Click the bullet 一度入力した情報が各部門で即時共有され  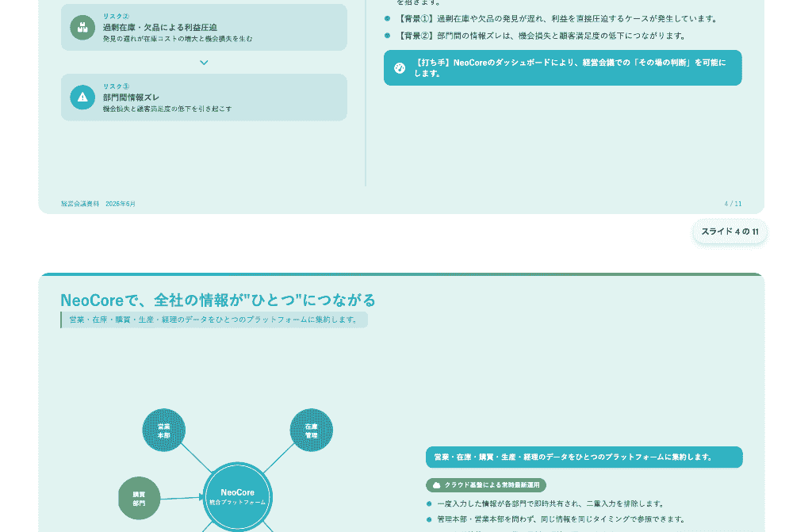(546, 503)
